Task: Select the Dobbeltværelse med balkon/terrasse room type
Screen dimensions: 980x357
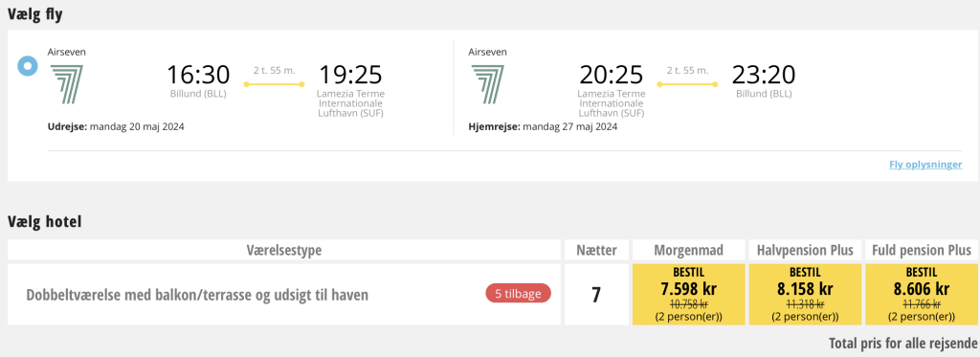Action: 197,295
